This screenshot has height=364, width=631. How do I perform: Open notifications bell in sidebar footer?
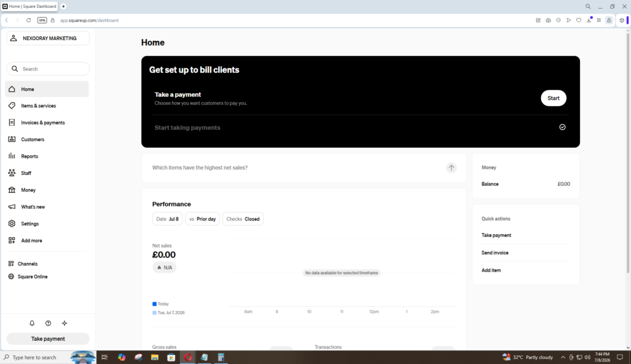[x=32, y=323]
